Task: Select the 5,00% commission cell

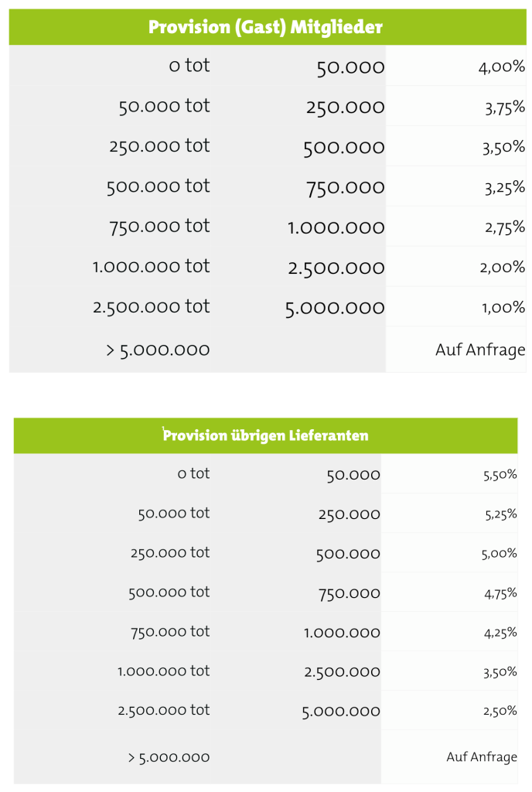Action: point(500,554)
